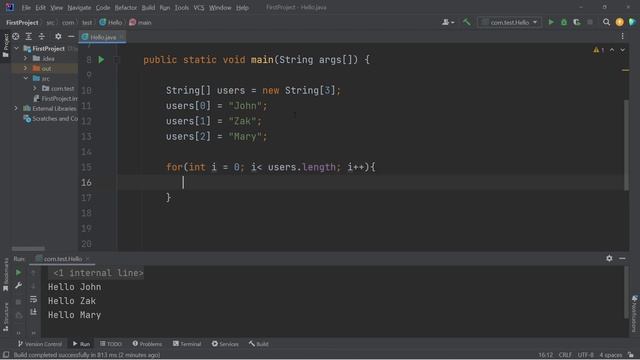640x360 pixels.
Task: Minimize the Run tool window
Action: tap(622, 258)
